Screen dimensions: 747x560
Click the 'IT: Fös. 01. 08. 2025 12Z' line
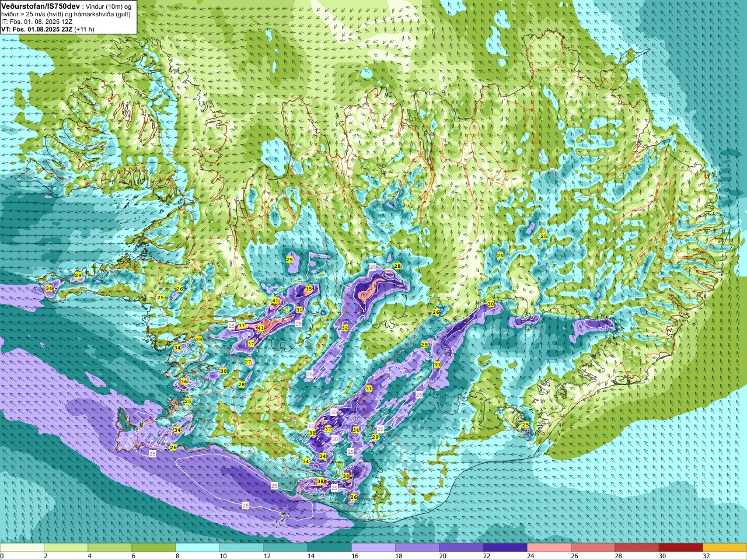click(37, 22)
